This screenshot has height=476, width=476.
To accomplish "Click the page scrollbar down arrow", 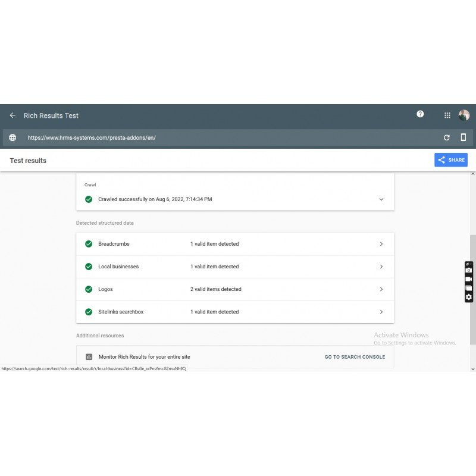I will pos(472,369).
